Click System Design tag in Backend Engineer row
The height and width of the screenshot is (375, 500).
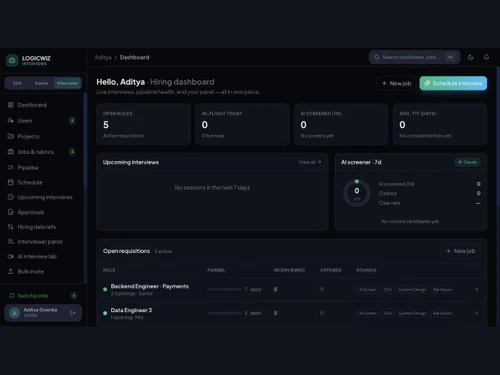(412, 290)
